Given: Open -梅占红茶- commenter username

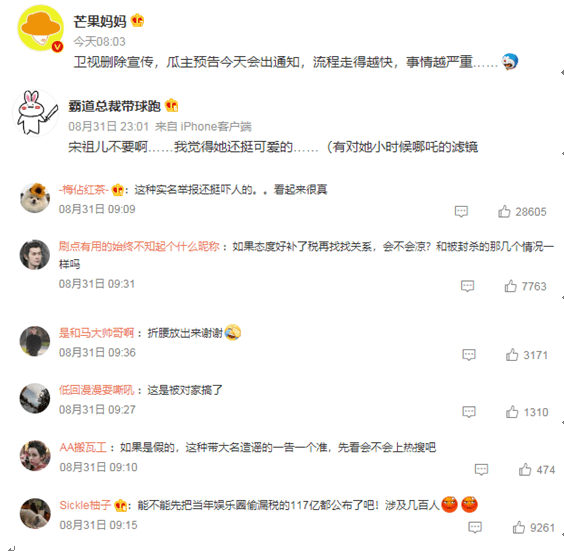Looking at the screenshot, I should coord(84,189).
